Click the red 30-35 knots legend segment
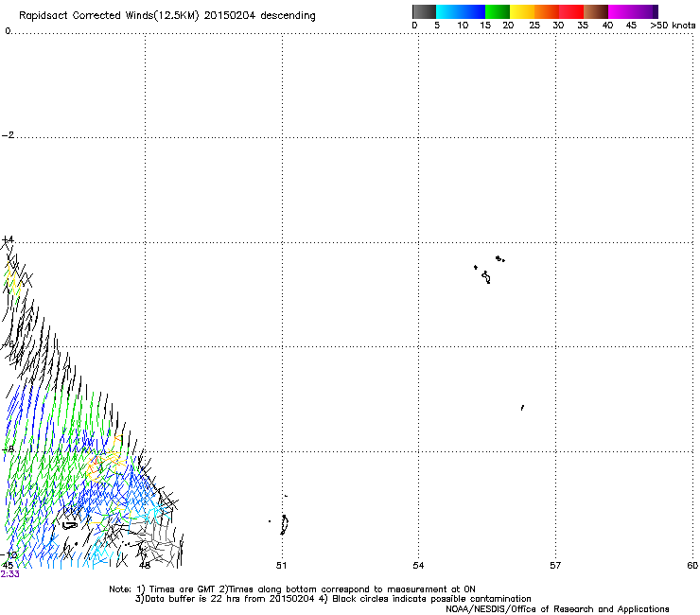This screenshot has width=700, height=615. click(571, 11)
